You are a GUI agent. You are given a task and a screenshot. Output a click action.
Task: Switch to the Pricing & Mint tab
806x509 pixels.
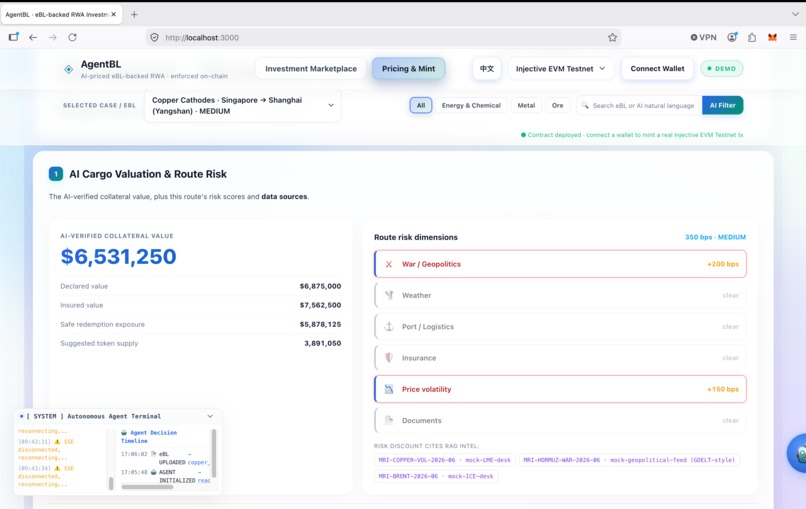[x=408, y=68]
